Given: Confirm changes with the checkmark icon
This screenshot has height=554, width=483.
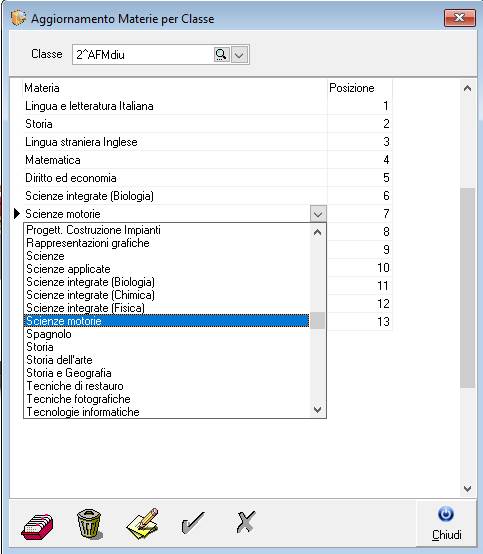Looking at the screenshot, I should 193,523.
